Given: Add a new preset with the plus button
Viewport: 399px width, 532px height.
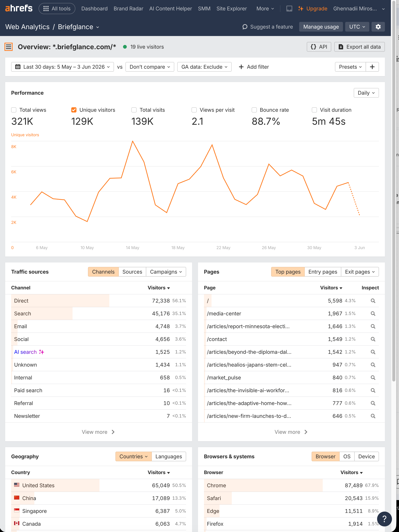Looking at the screenshot, I should (372, 67).
